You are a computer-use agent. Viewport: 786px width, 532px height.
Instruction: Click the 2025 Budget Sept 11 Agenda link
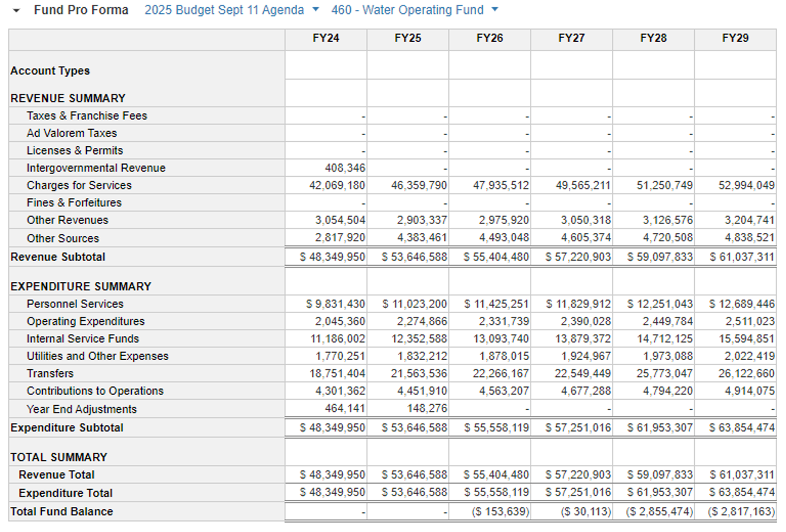(x=224, y=10)
